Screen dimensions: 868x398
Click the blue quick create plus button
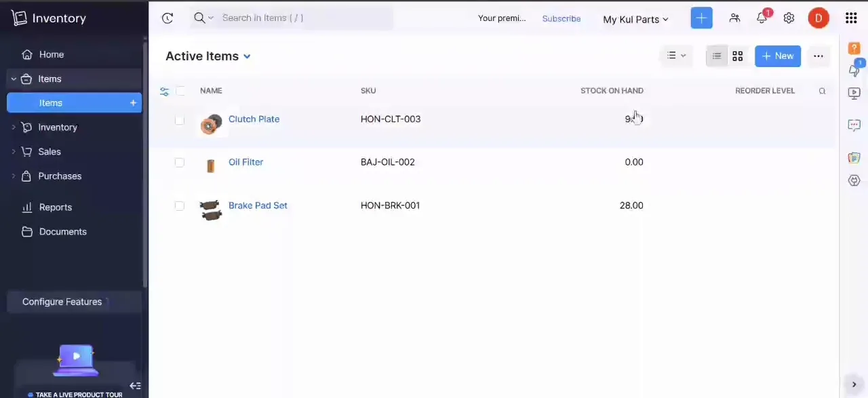[701, 18]
